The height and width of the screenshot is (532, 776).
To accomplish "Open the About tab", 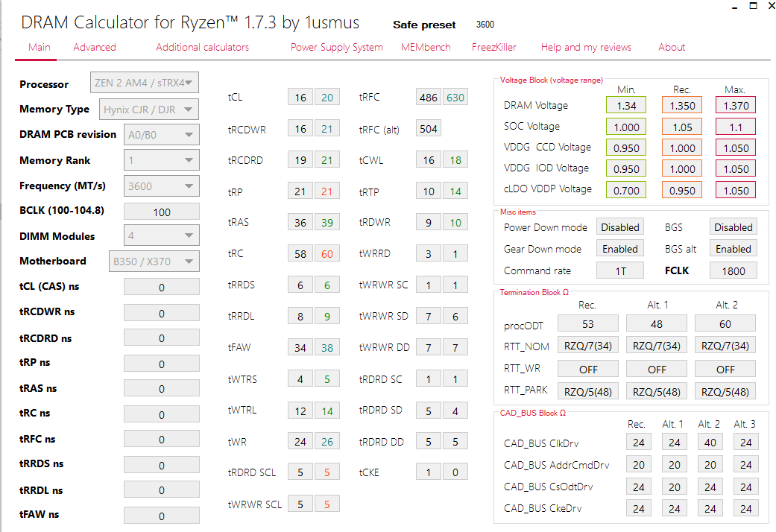I will (x=672, y=48).
